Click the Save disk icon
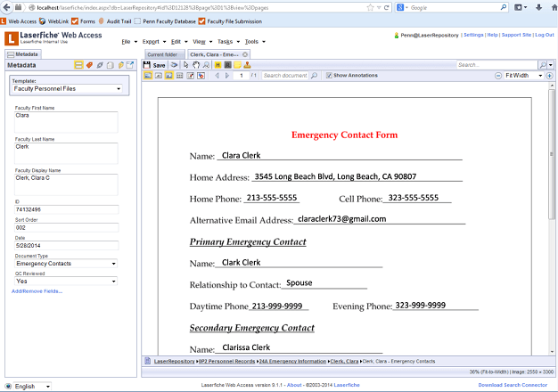 point(146,65)
